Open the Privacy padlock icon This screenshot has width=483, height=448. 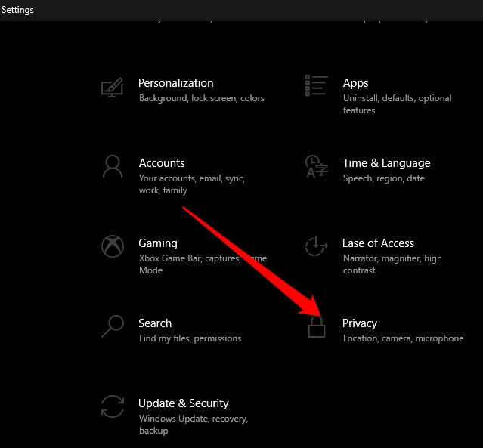click(317, 327)
